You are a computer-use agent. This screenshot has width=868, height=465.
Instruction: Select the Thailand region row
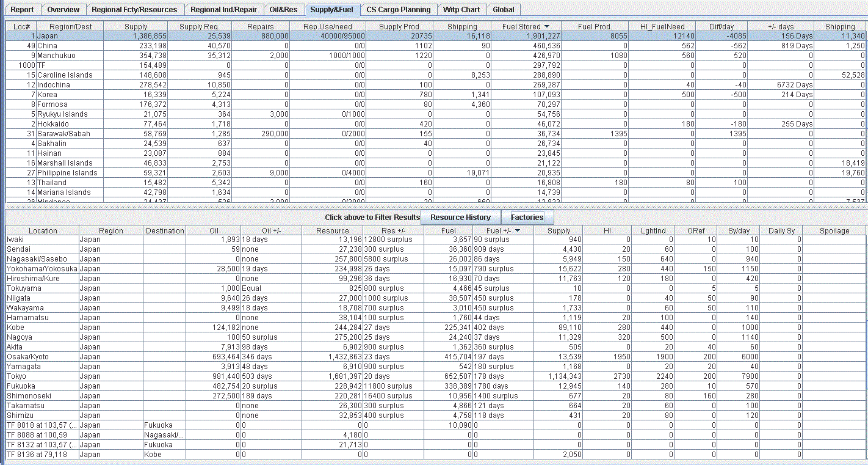coord(436,183)
